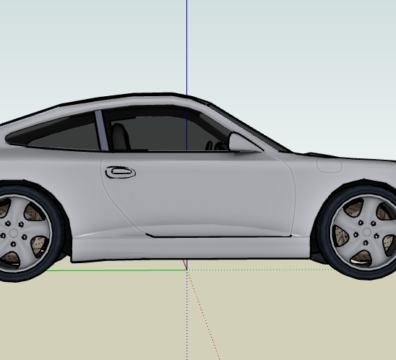
Task: Select the rear wheel's center hub
Action: click(x=13, y=232)
